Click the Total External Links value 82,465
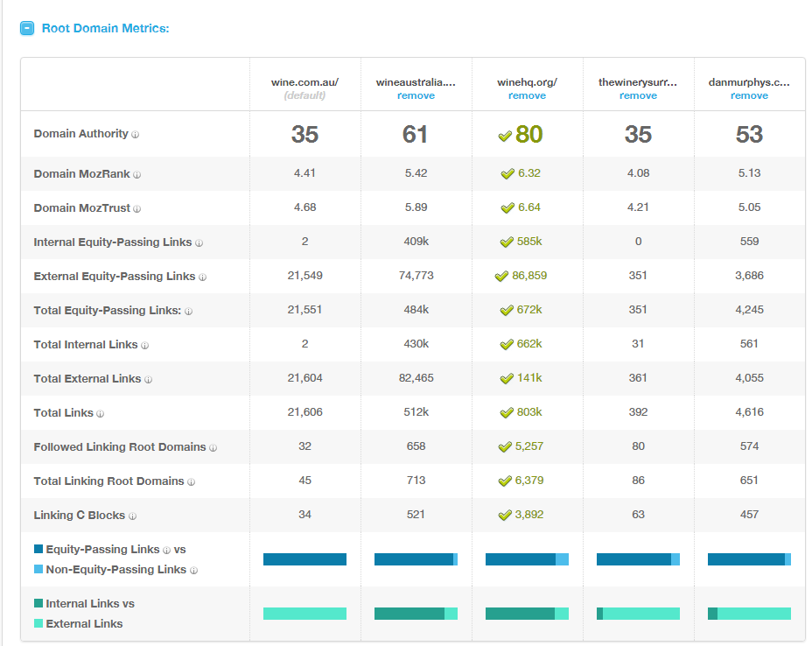The width and height of the screenshot is (812, 646). (x=416, y=378)
